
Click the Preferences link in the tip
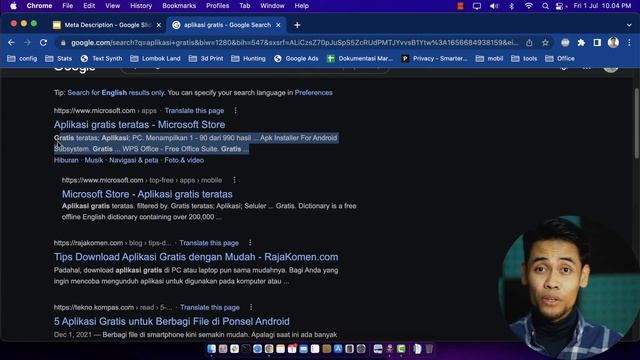313,93
